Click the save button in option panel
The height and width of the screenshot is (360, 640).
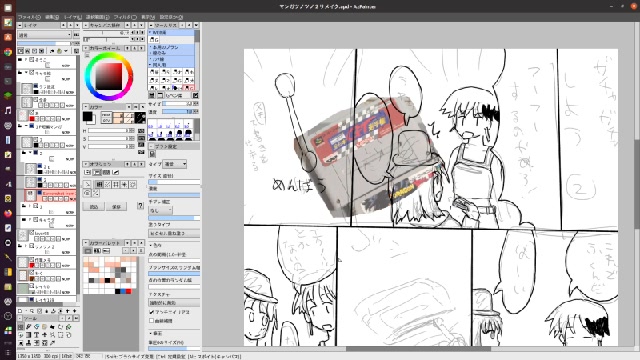[x=116, y=207]
